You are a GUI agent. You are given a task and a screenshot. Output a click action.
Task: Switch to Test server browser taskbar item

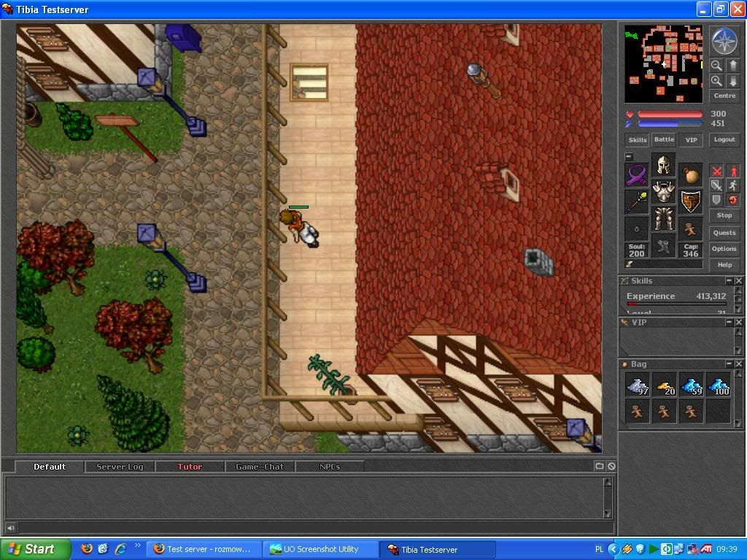205,549
